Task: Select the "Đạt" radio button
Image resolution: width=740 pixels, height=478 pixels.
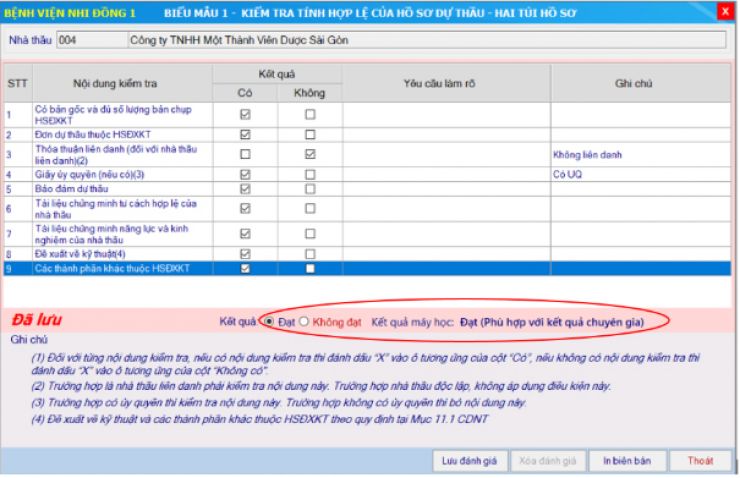Action: [x=269, y=321]
